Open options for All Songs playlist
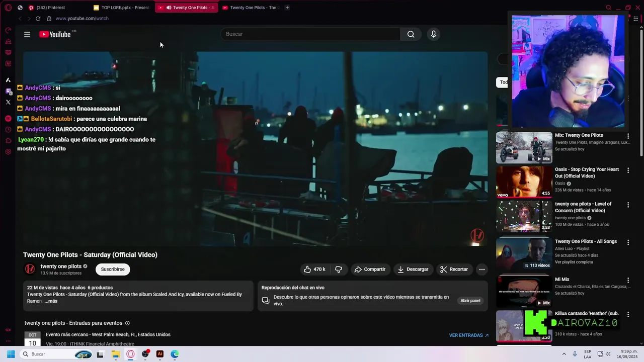The height and width of the screenshot is (362, 644). point(628,242)
